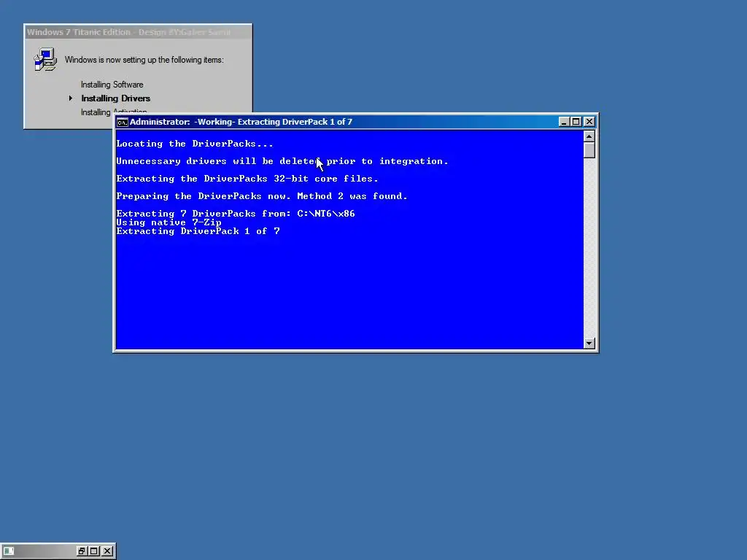The width and height of the screenshot is (747, 560).
Task: Click "Extracting the DriverPacks 32-bit core files." line
Action: [247, 179]
